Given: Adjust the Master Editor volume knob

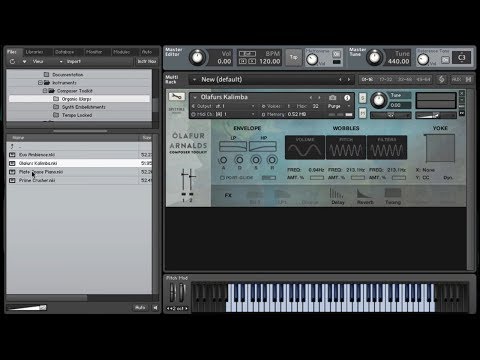Looking at the screenshot, I should pyautogui.click(x=197, y=57).
